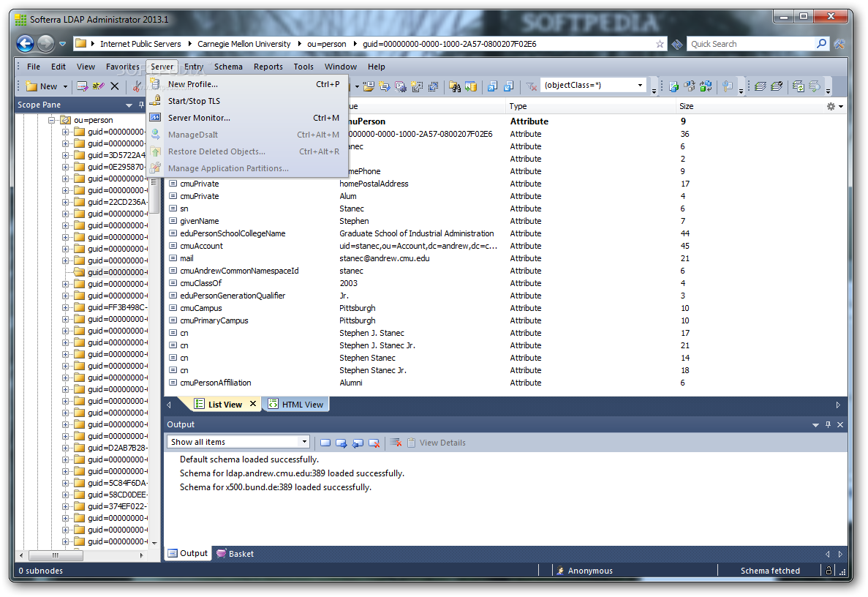Image resolution: width=868 pixels, height=597 pixels.
Task: Click the New Profile menu entry icon
Action: [156, 83]
